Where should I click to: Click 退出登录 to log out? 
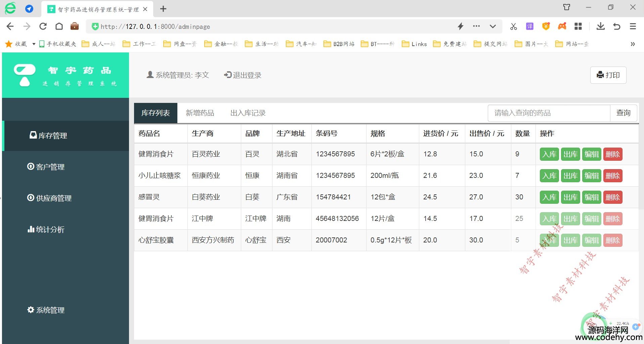(x=243, y=75)
